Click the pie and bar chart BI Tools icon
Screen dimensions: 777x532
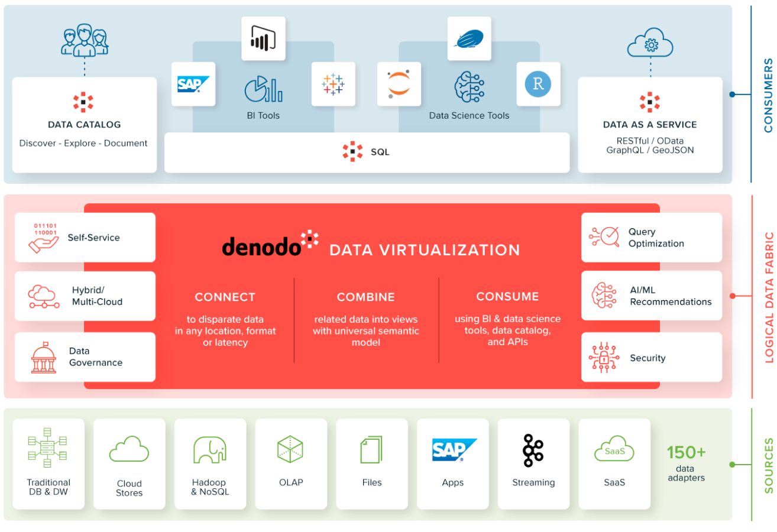coord(263,89)
